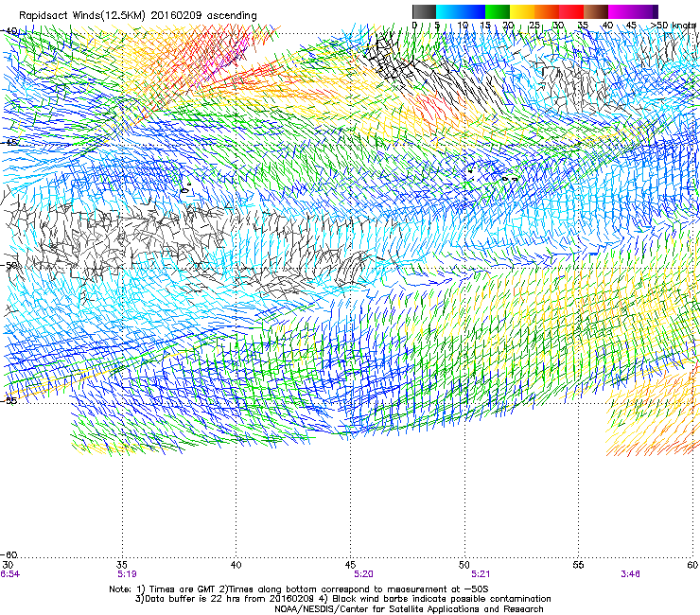
Task: Click the red 30-35 knots legend swatch
Action: coord(571,11)
